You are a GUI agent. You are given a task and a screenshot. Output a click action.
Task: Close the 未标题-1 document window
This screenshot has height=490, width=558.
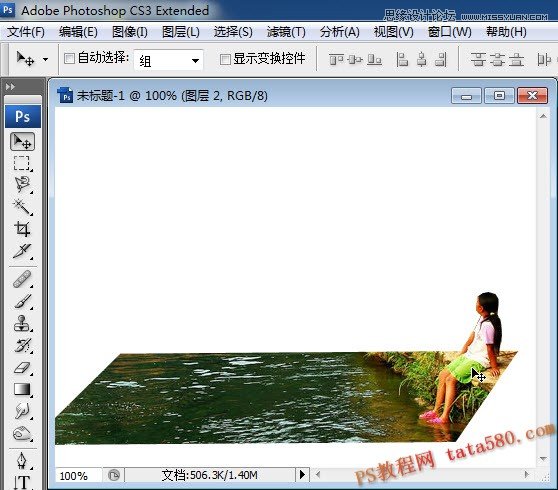tap(532, 96)
